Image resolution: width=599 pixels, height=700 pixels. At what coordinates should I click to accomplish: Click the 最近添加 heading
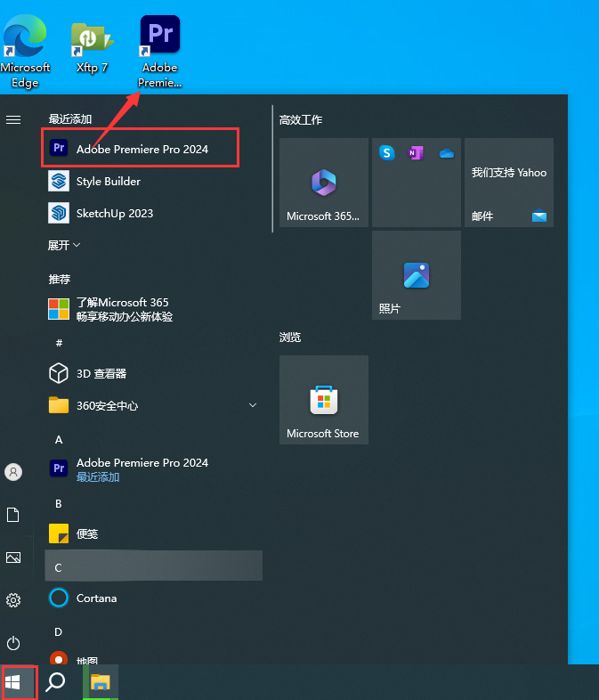(x=70, y=118)
